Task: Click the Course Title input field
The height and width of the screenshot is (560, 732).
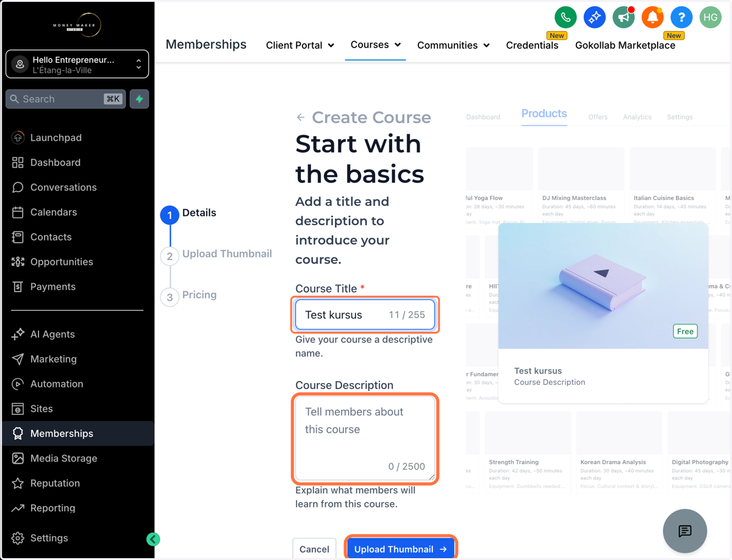Action: [x=365, y=315]
